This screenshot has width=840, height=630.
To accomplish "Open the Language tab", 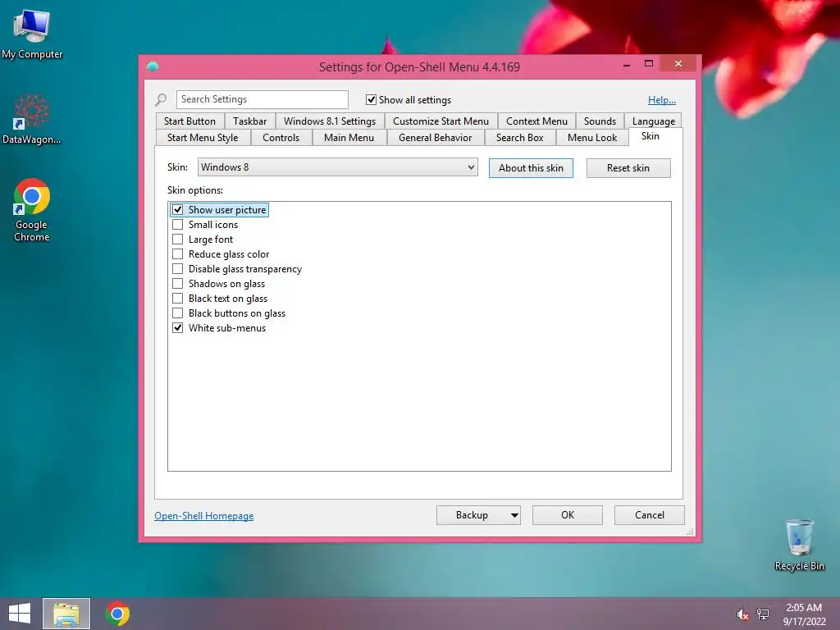I will point(654,121).
